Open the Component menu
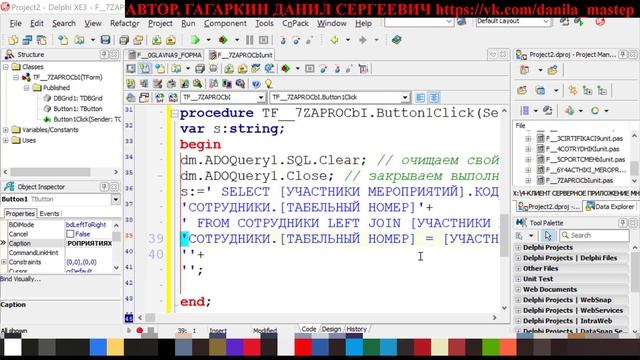Image resolution: width=640 pixels, height=360 pixels. coord(225,24)
